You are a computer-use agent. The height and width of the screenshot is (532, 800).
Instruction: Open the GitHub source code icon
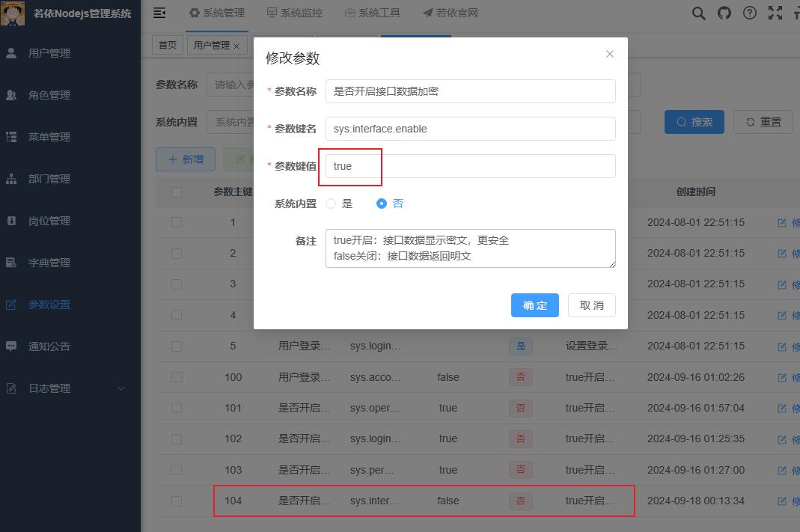[x=724, y=13]
